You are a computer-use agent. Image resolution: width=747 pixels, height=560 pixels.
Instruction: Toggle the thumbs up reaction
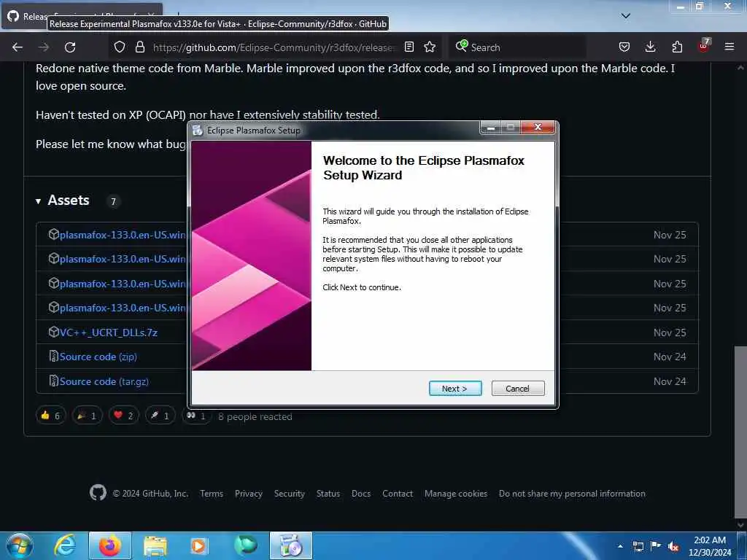click(x=50, y=416)
